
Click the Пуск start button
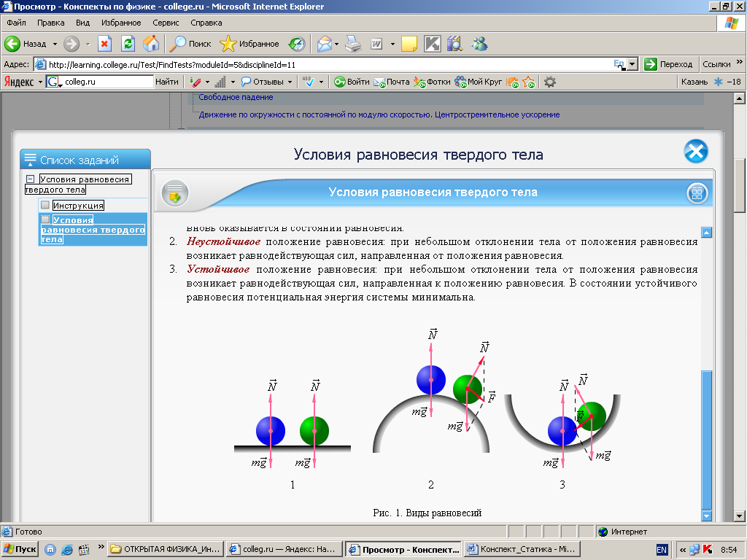[x=20, y=549]
